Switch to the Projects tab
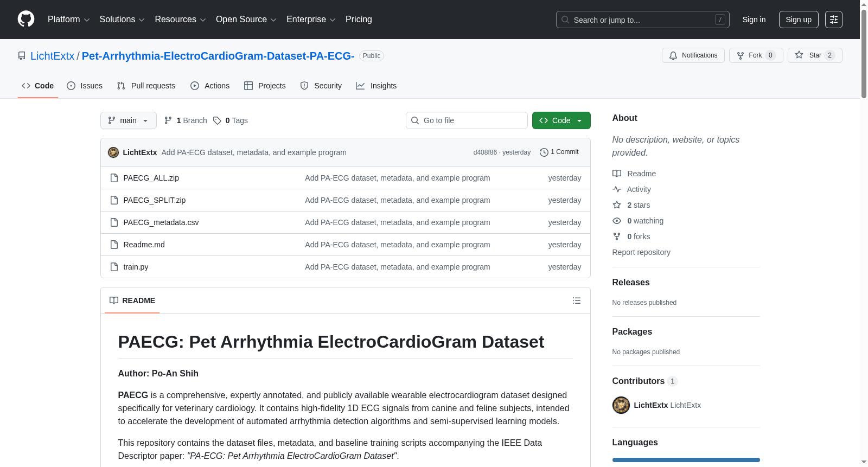Screen dimensions: 868x467 [265, 86]
